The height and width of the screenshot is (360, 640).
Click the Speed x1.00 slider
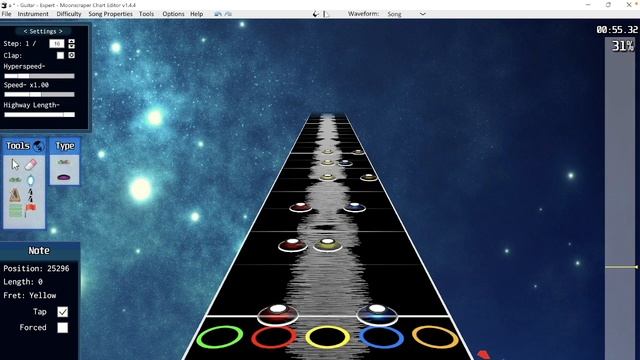click(39, 94)
